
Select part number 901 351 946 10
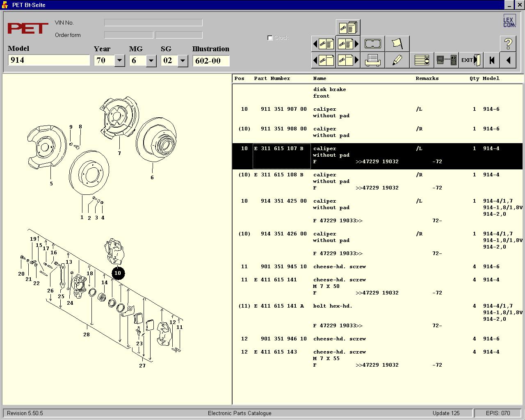point(284,339)
